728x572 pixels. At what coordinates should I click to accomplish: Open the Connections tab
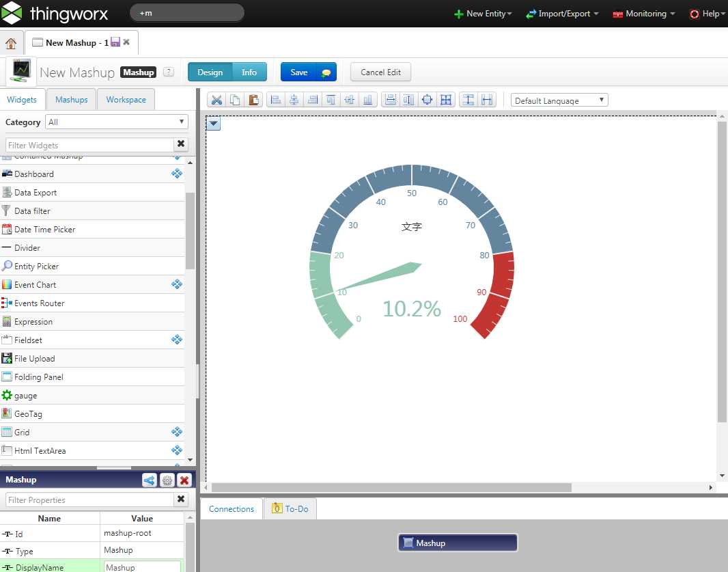[232, 509]
